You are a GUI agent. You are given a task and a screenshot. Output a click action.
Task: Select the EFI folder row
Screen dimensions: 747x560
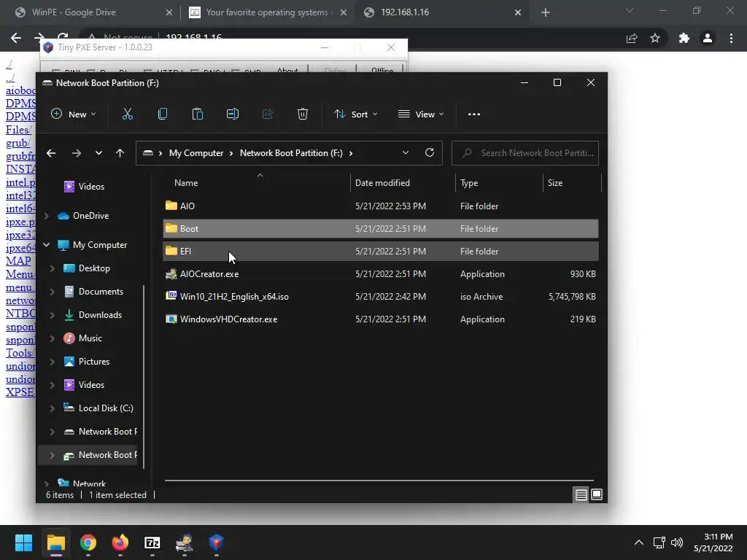pyautogui.click(x=381, y=252)
